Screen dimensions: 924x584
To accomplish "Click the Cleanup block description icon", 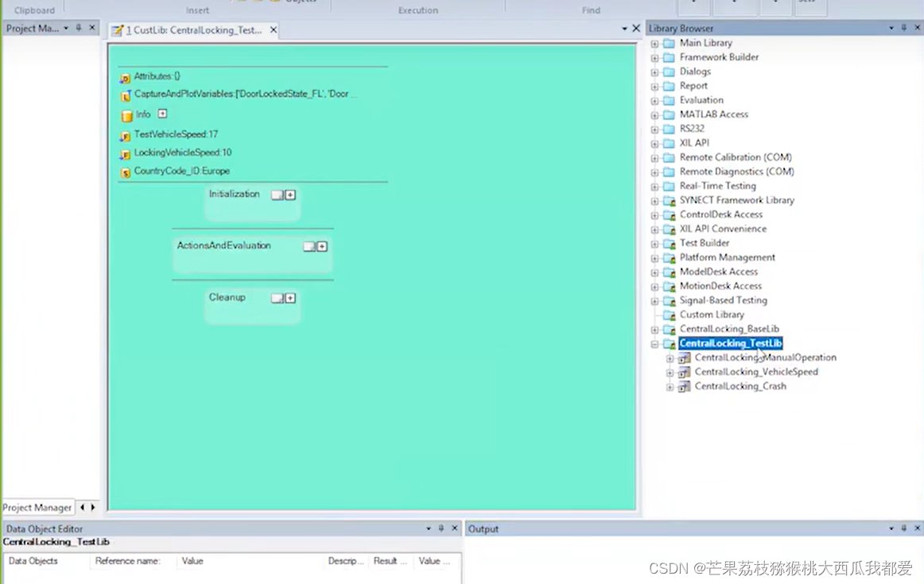I will [x=277, y=299].
